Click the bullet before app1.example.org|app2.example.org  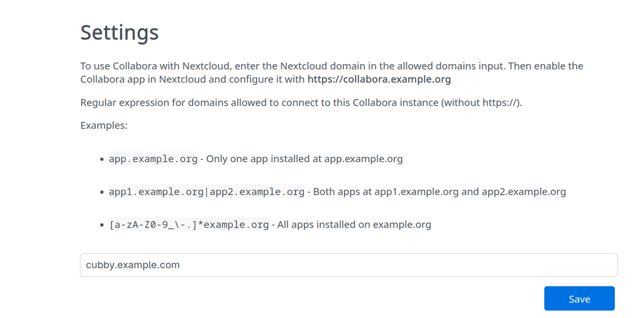click(102, 192)
